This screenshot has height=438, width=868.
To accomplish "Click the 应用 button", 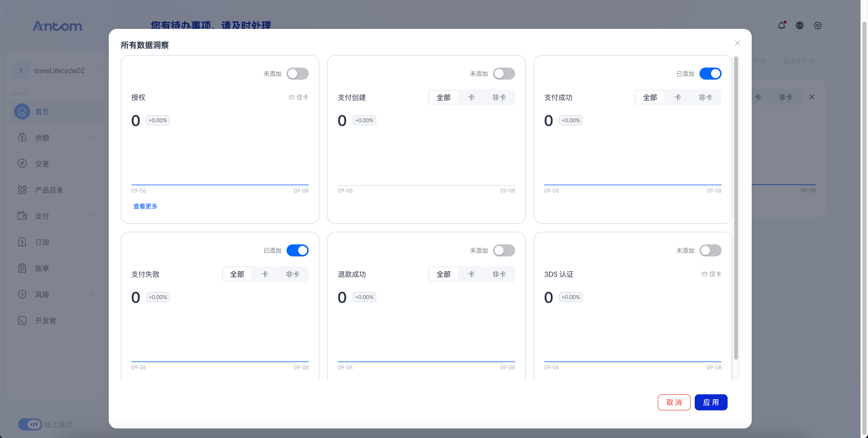I will [x=711, y=402].
